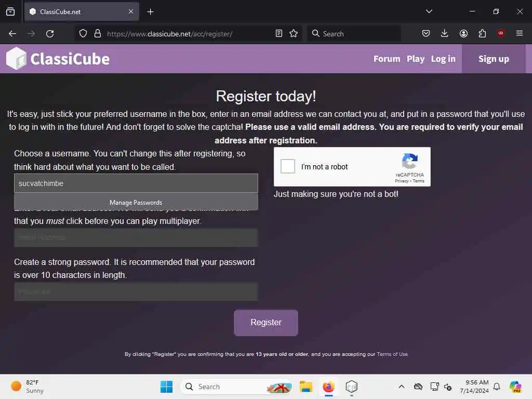Click the Windows taskbar Search box
The image size is (532, 399).
click(x=237, y=387)
